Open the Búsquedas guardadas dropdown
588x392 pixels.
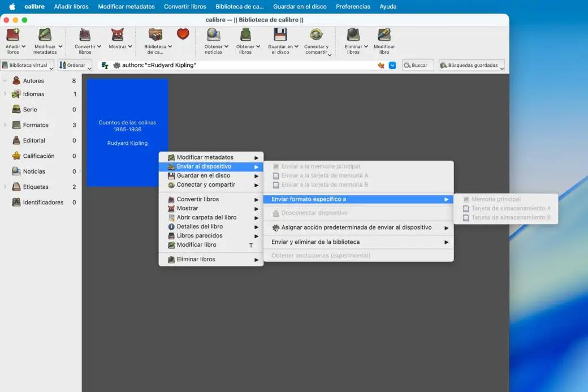[472, 65]
